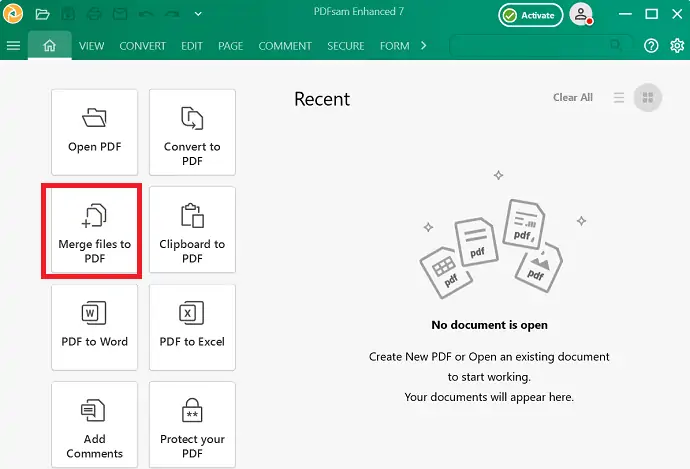This screenshot has height=469, width=690.
Task: Open the SECURE tab
Action: click(x=346, y=46)
